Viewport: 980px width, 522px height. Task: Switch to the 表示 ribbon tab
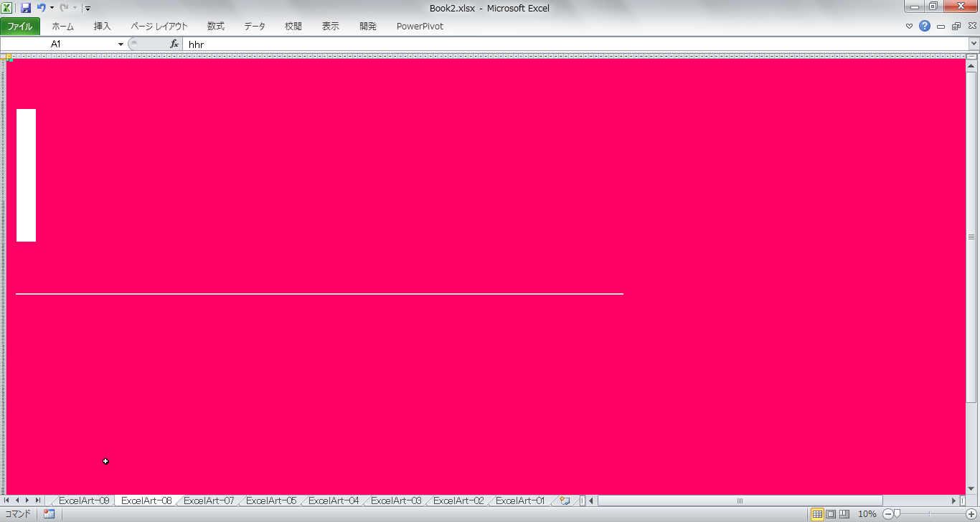[331, 27]
